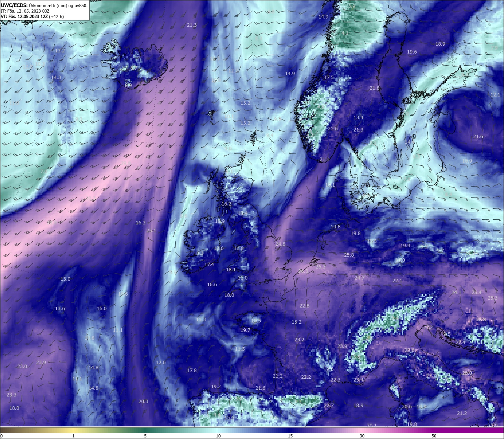Click the 12.1 value at the right edge

pyautogui.click(x=495, y=95)
